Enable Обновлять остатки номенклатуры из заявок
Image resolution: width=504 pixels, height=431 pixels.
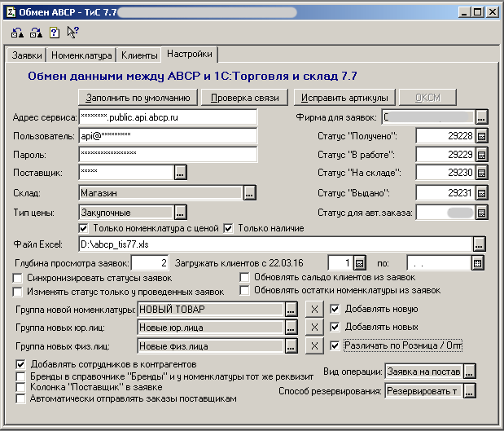point(244,290)
